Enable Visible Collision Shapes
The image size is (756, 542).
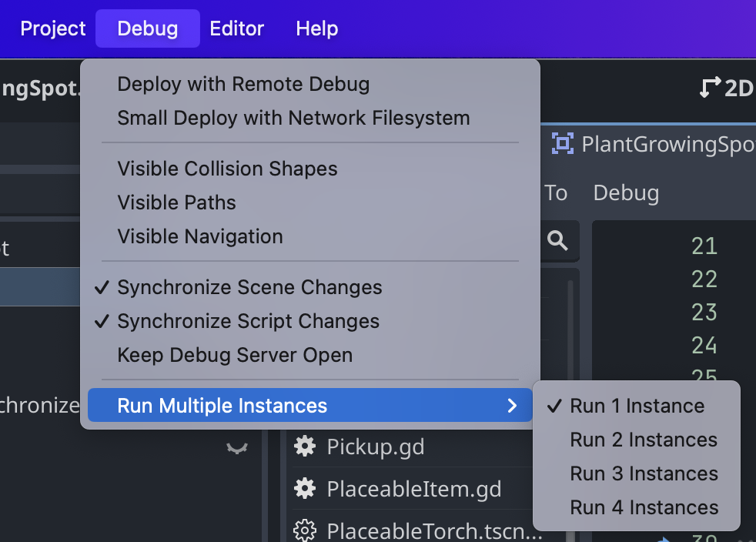[227, 169]
